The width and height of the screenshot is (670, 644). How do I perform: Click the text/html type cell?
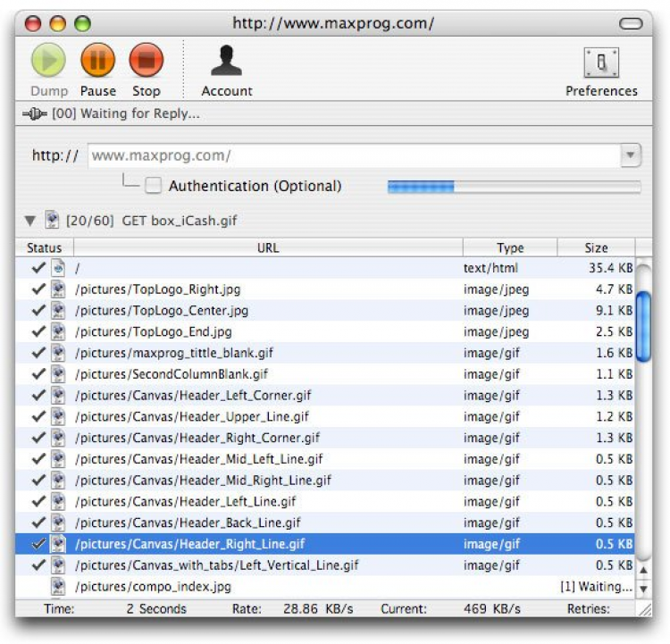click(x=490, y=268)
